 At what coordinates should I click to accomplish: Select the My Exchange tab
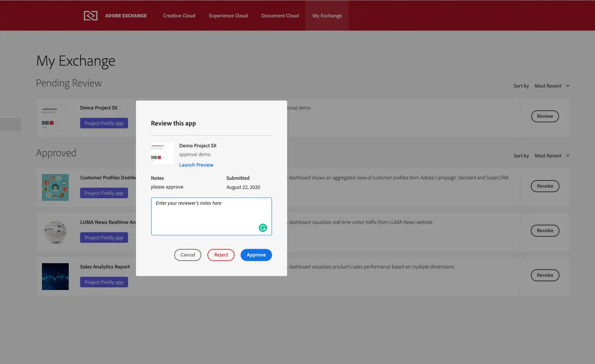(327, 16)
